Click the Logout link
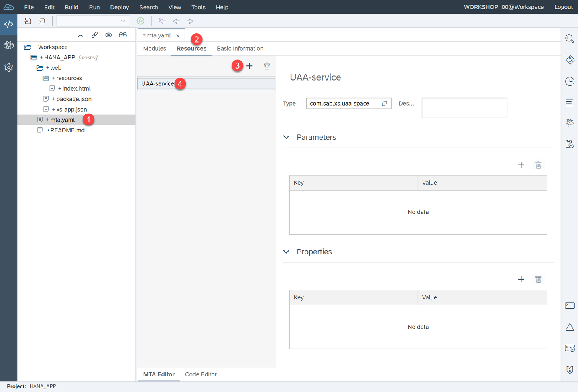This screenshot has height=392, width=578. 564,7
